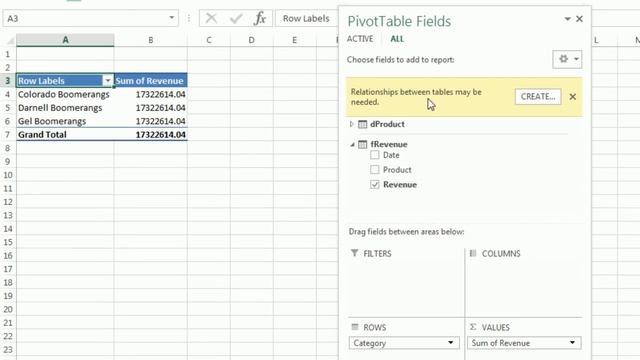Open the Name Box dropdown arrow
Viewport: 640px width, 360px height.
click(x=171, y=18)
